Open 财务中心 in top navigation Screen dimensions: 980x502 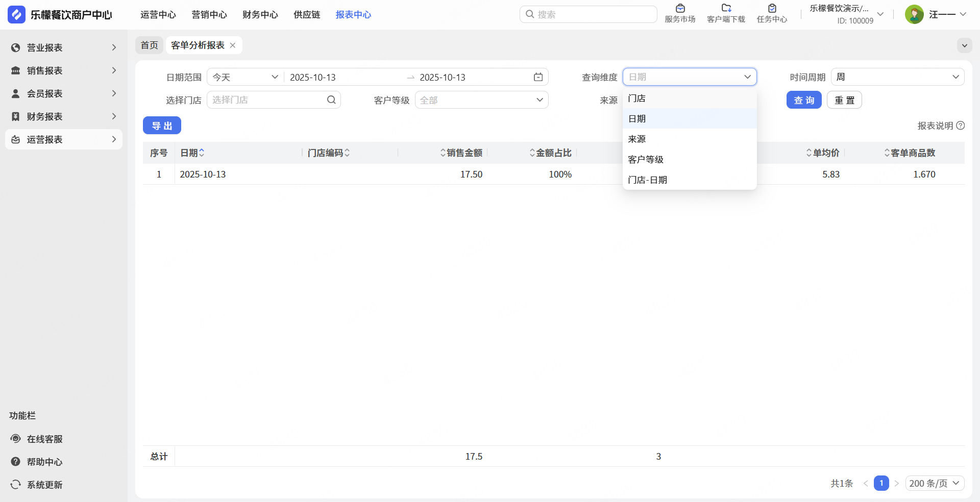tap(260, 15)
